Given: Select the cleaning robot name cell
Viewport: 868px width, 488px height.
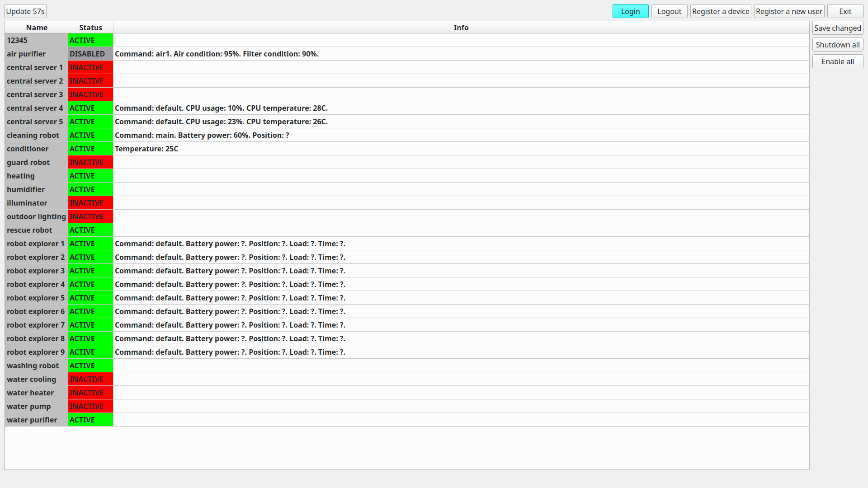Looking at the screenshot, I should point(37,135).
